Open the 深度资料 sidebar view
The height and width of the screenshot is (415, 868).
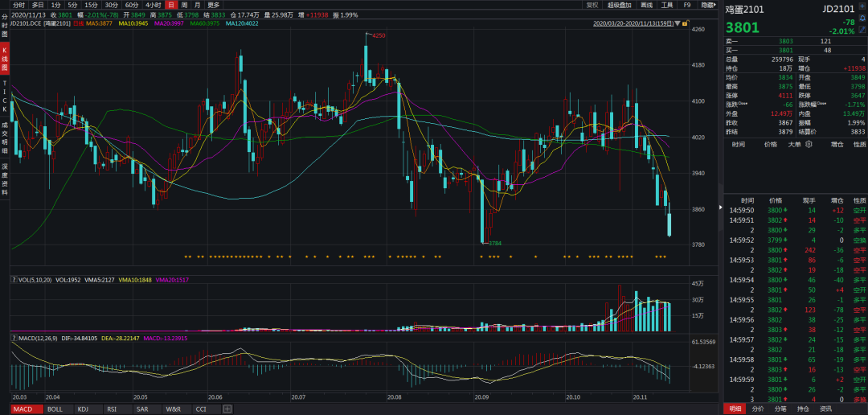(5, 179)
